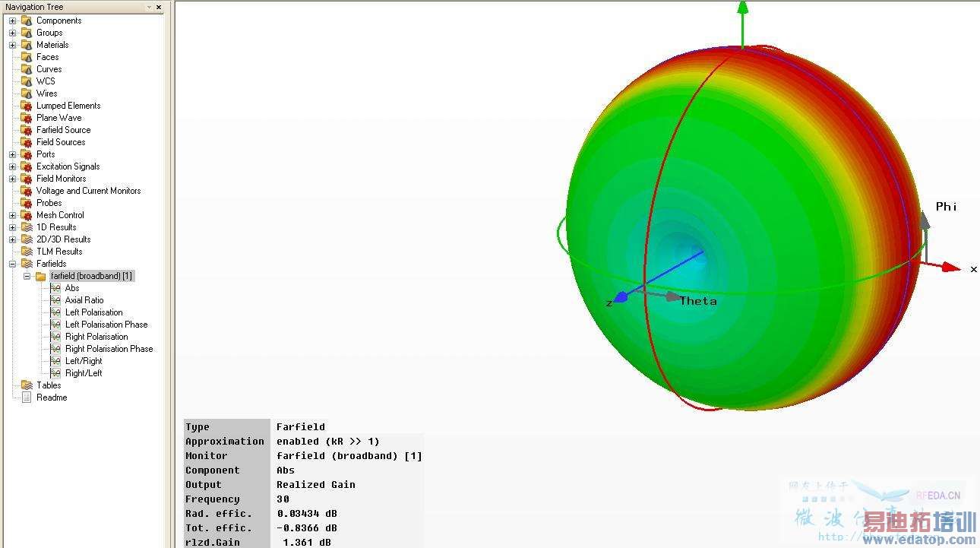
Task: Expand the Materials tree node
Action: (x=12, y=45)
